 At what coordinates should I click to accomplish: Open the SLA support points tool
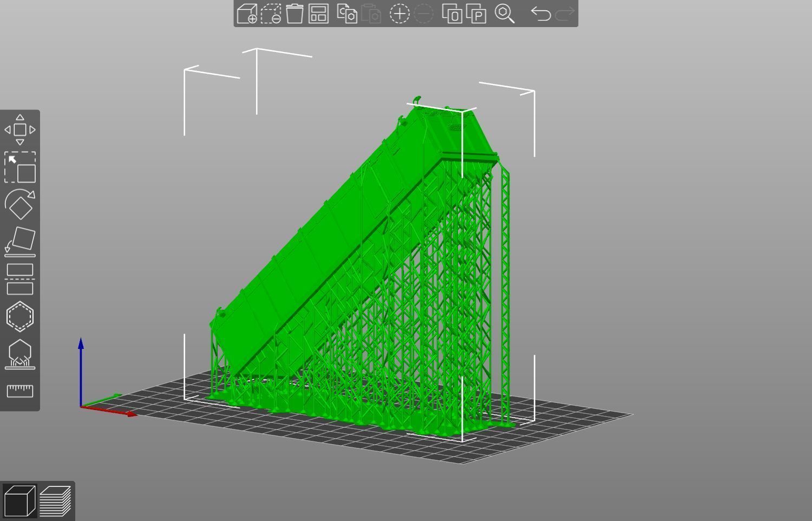pyautogui.click(x=20, y=354)
